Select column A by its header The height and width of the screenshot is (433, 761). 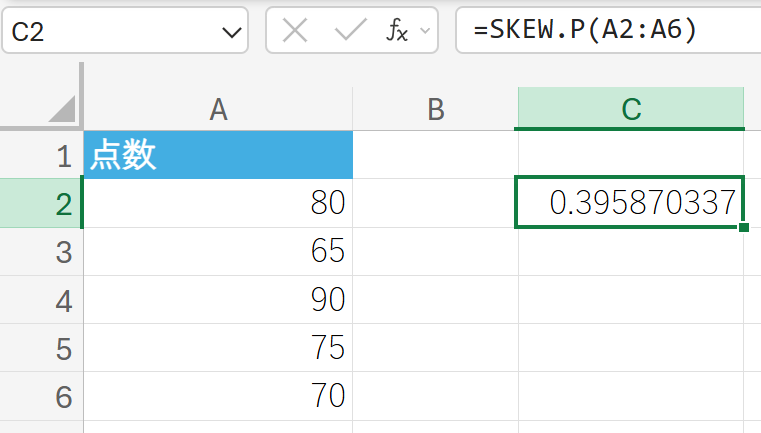218,109
